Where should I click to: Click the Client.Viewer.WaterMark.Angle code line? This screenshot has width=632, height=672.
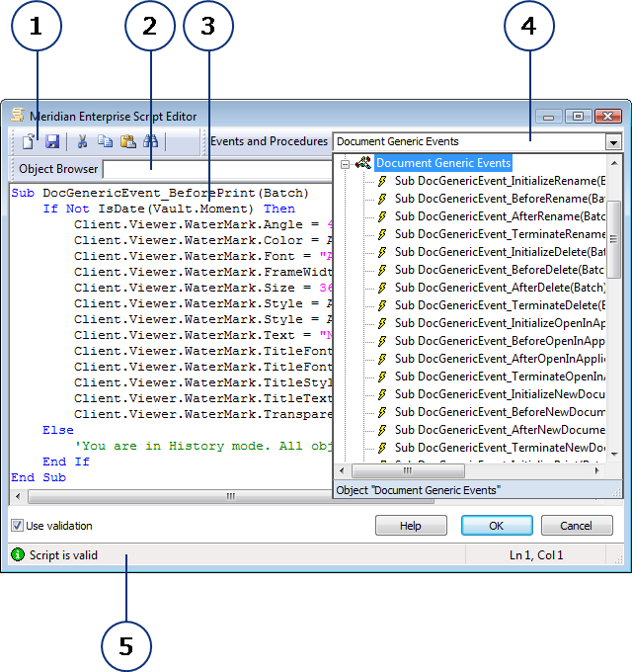pyautogui.click(x=203, y=225)
